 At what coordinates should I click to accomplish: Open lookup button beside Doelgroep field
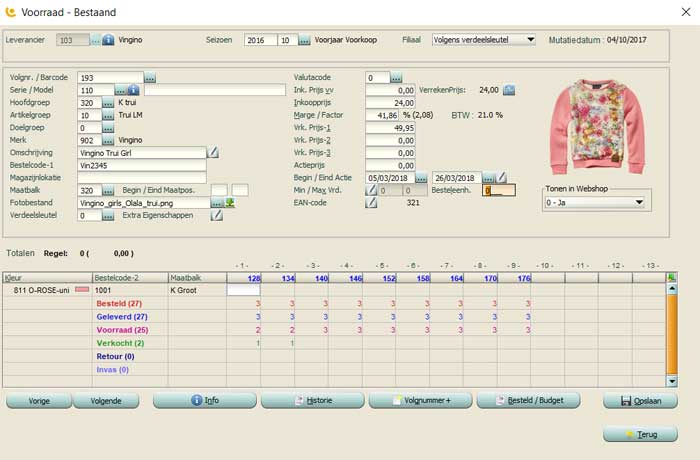point(108,128)
